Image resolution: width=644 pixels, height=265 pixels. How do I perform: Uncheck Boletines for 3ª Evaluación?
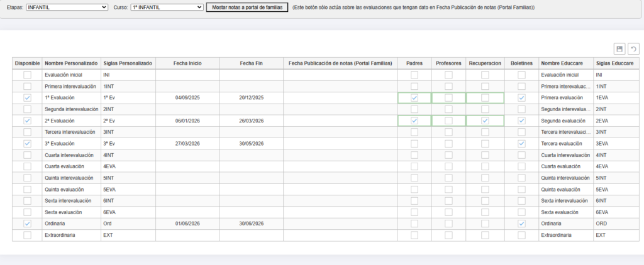coord(521,144)
